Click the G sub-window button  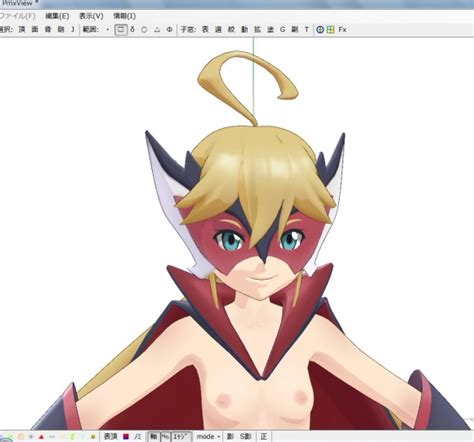click(282, 30)
